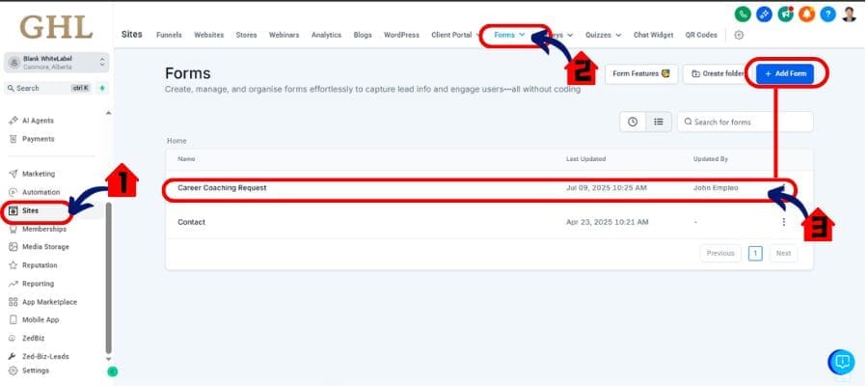Image resolution: width=868 pixels, height=386 pixels.
Task: Switch to the Analytics tab
Action: (326, 35)
